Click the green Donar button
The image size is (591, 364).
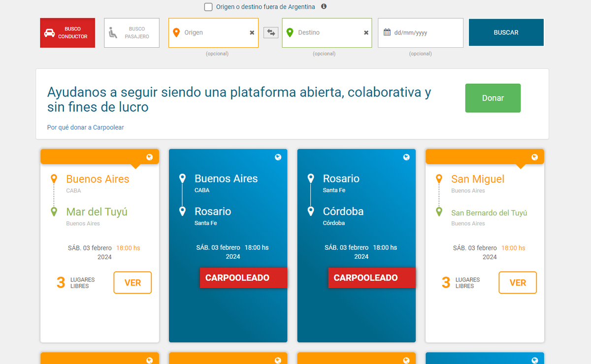point(492,98)
